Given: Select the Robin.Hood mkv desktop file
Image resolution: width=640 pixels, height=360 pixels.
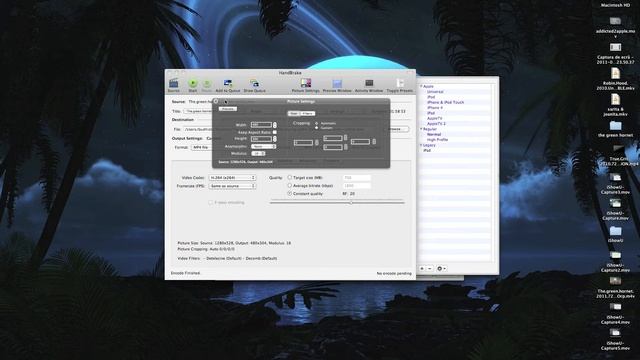Looking at the screenshot, I should point(615,73).
